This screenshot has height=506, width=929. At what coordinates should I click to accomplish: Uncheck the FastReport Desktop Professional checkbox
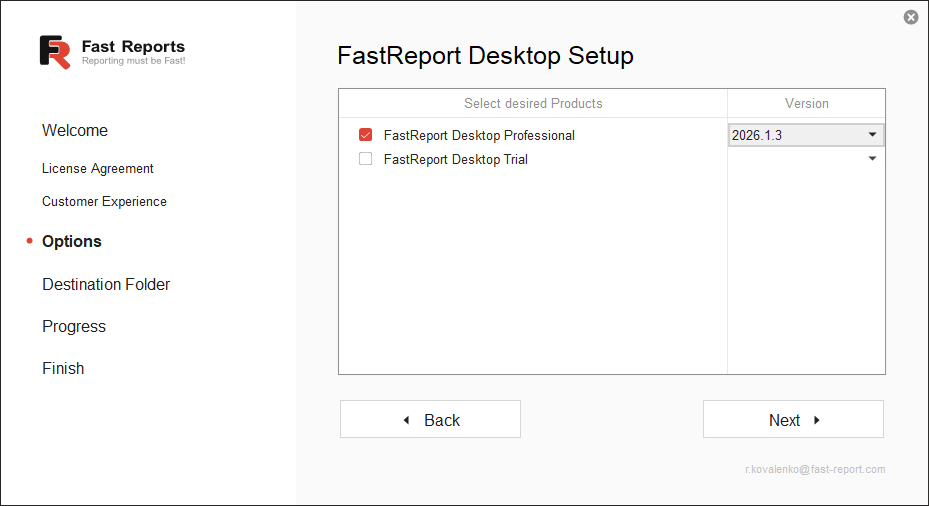coord(365,135)
